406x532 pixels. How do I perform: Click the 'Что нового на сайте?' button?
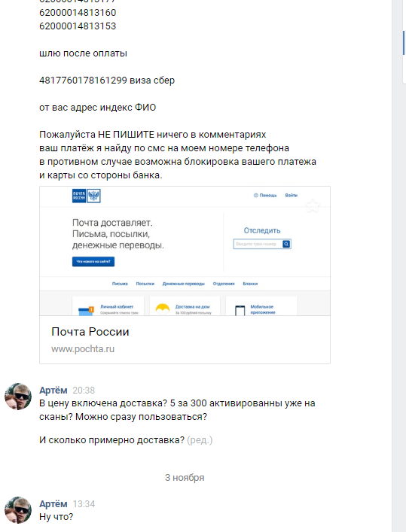[x=93, y=262]
